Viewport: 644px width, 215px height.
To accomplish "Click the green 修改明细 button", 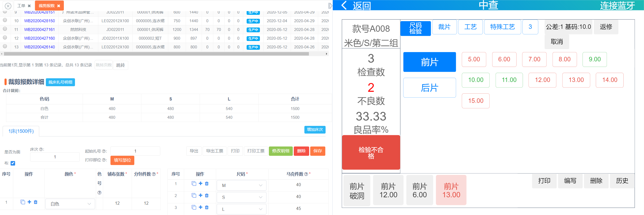I will (281, 151).
